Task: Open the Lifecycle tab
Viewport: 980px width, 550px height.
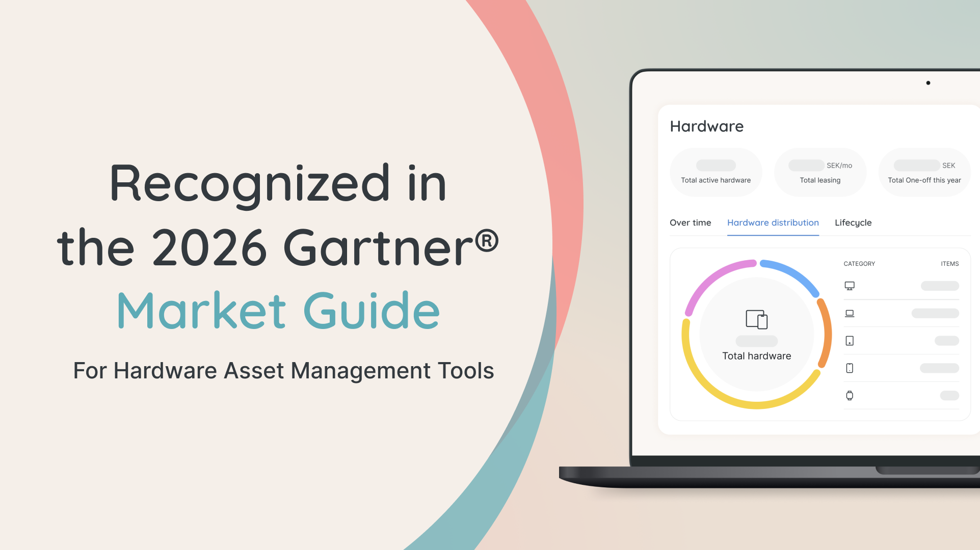Action: tap(853, 223)
